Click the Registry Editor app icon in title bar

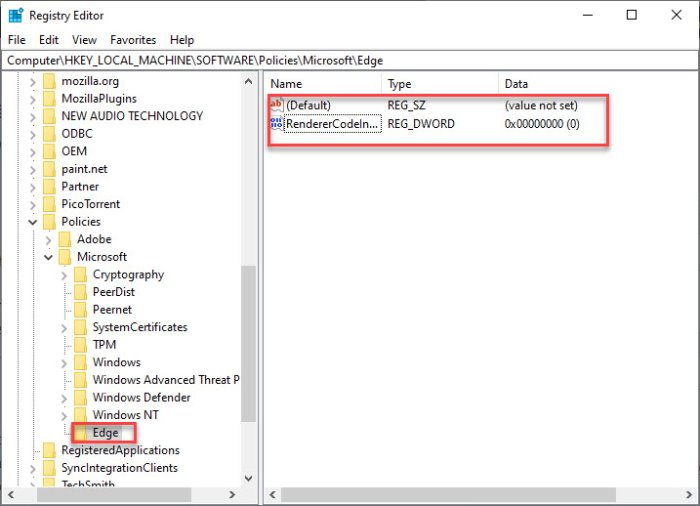point(16,15)
